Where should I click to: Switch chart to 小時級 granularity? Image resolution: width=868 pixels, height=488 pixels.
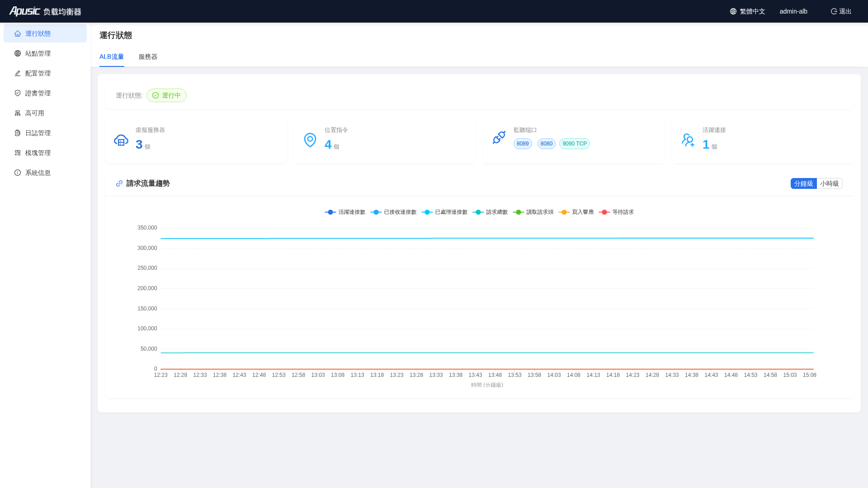pyautogui.click(x=829, y=183)
